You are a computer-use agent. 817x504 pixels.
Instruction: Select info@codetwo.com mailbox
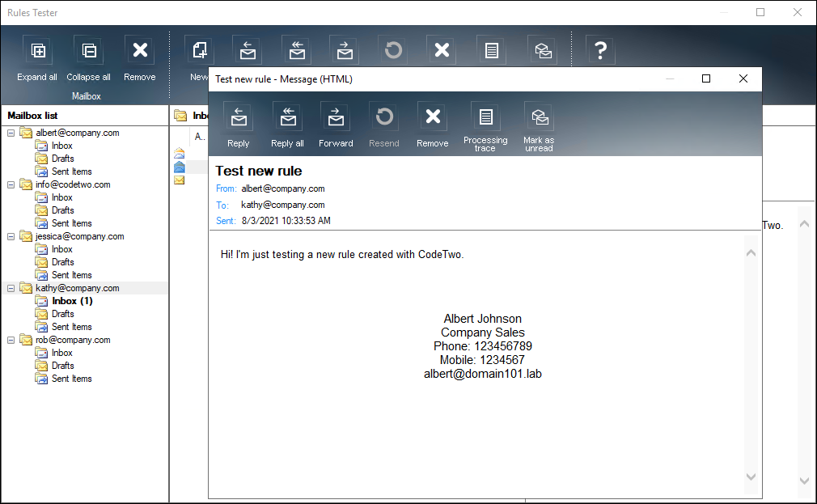point(73,184)
